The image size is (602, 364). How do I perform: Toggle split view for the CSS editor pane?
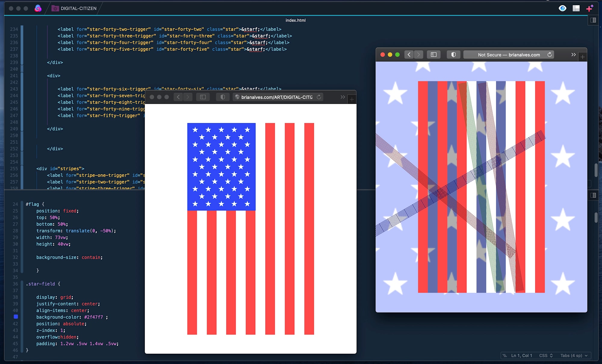[593, 195]
